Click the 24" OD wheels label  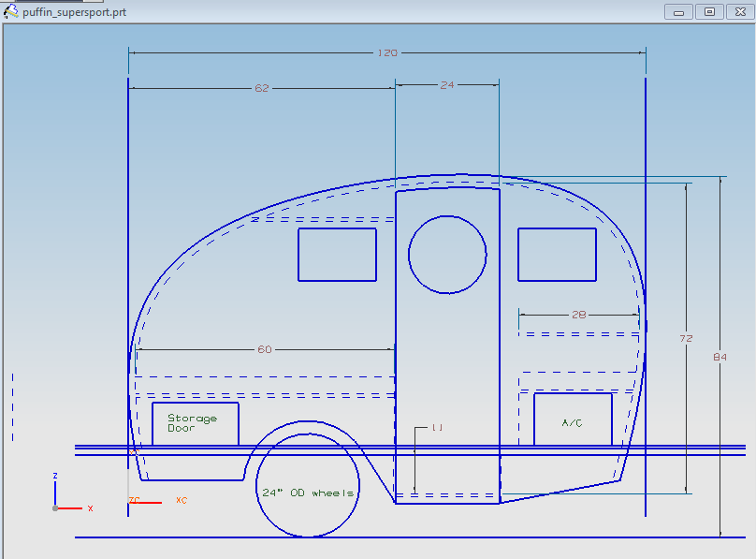point(308,493)
